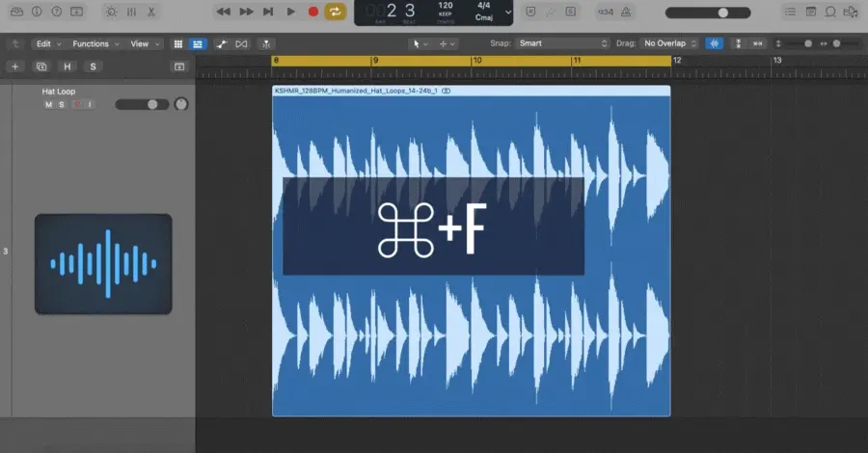Image resolution: width=868 pixels, height=453 pixels.
Task: Start recording with red Record button
Action: 313,12
